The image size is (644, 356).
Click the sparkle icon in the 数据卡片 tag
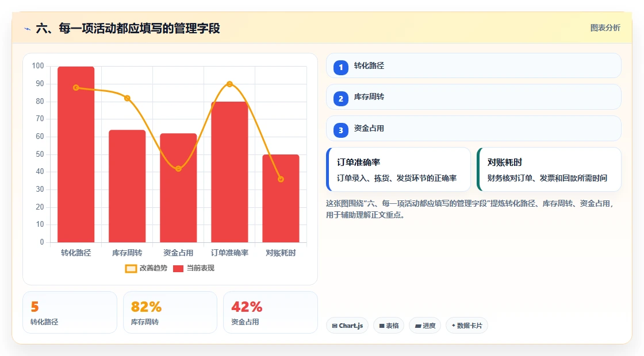pyautogui.click(x=454, y=325)
